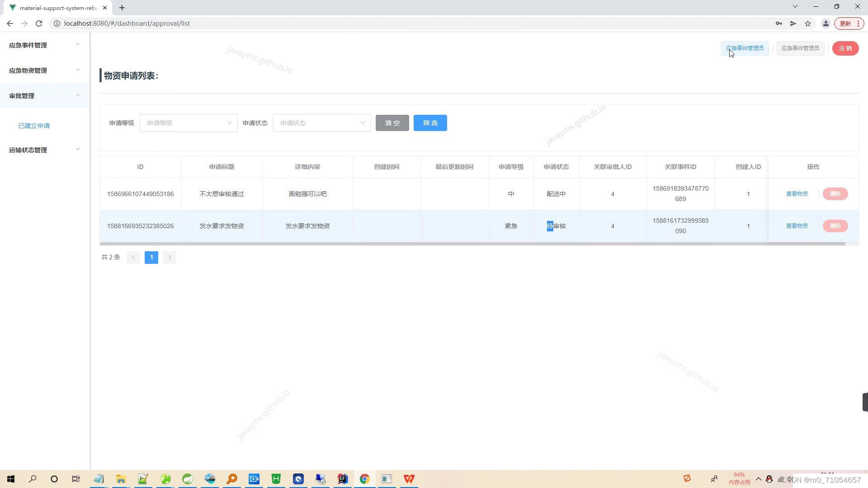Expand the 应急物资管理 sidebar menu
The width and height of the screenshot is (868, 488).
pyautogui.click(x=45, y=70)
